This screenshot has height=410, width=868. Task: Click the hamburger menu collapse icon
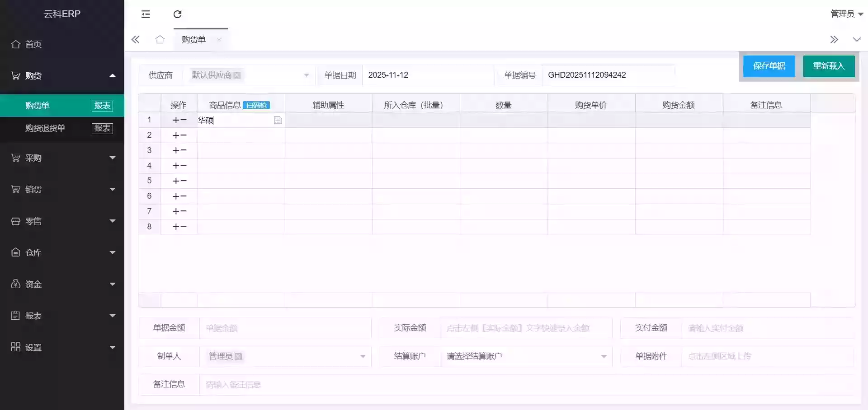tap(146, 14)
